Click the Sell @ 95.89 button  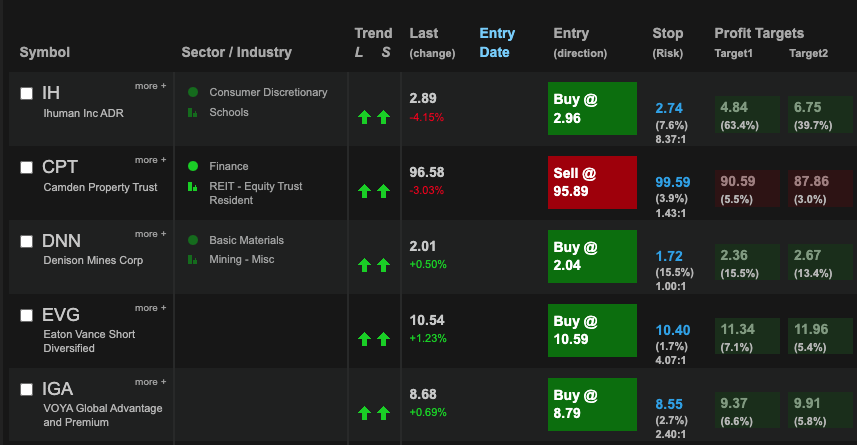(592, 183)
